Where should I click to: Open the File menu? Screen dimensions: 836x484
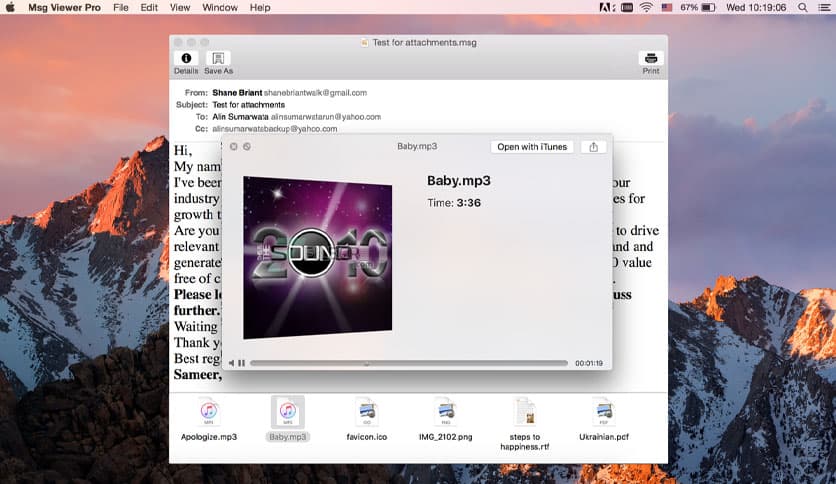120,7
